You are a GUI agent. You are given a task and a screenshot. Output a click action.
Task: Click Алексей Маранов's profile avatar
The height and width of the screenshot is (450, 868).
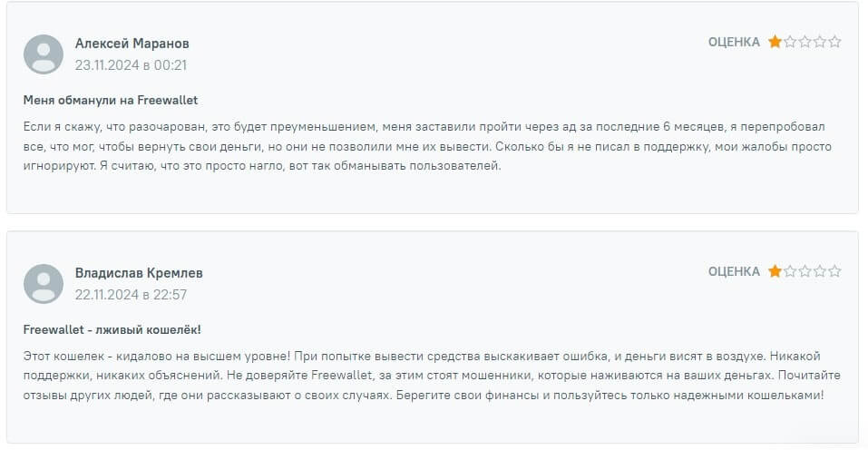(43, 54)
